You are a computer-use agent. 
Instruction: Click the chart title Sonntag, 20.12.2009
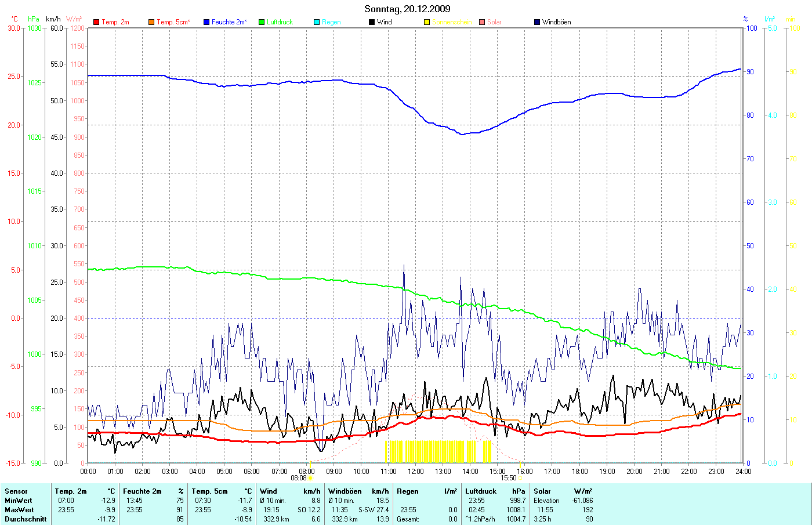[x=407, y=9]
